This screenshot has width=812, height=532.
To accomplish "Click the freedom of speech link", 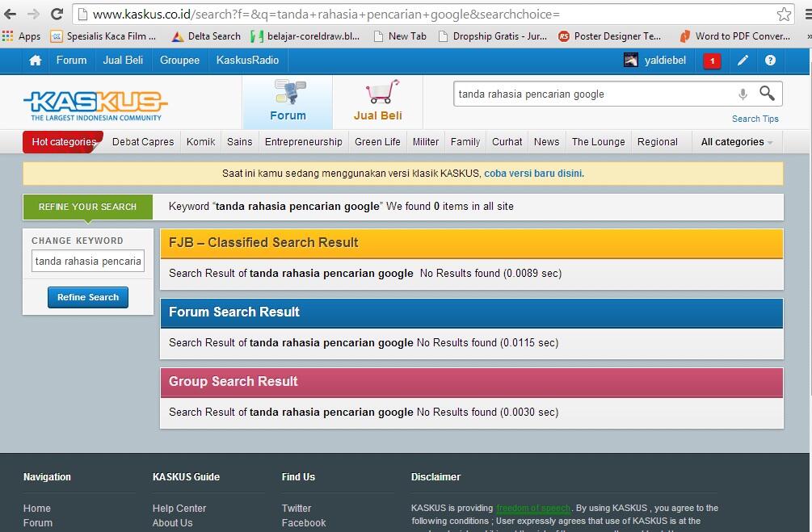I will point(533,509).
